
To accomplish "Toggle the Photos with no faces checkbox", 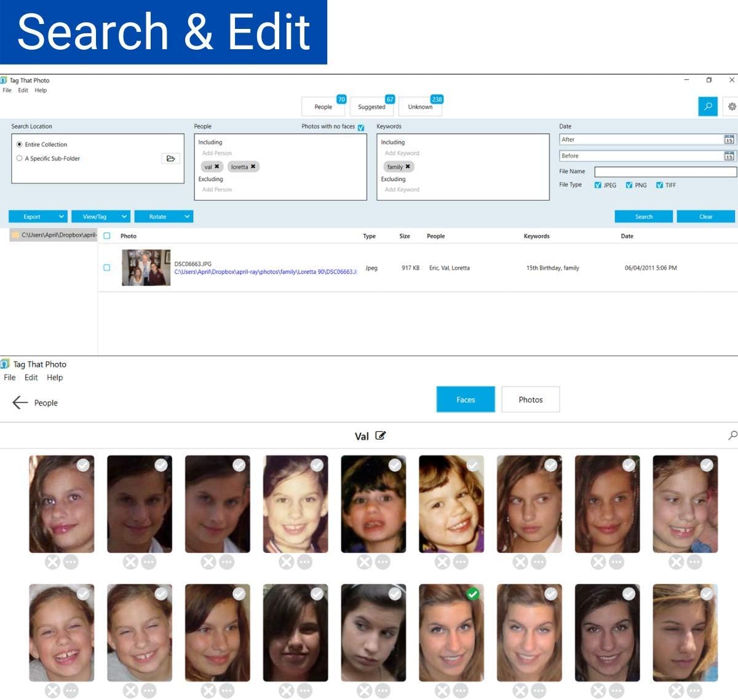I will click(361, 127).
